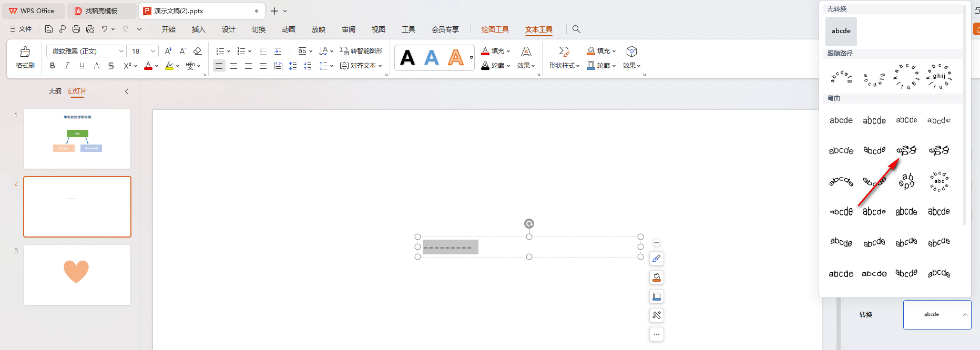Decrease paragraph spacing
The width and height of the screenshot is (980, 350).
pyautogui.click(x=308, y=66)
